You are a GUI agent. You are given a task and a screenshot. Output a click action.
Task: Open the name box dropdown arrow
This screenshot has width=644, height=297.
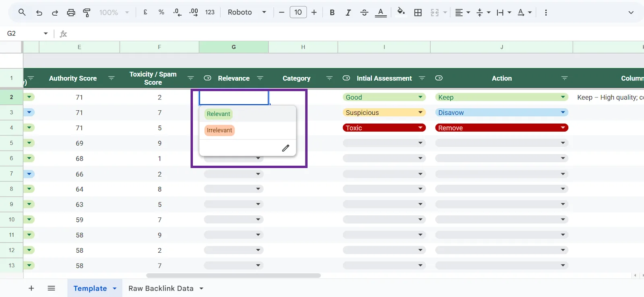[x=45, y=33]
